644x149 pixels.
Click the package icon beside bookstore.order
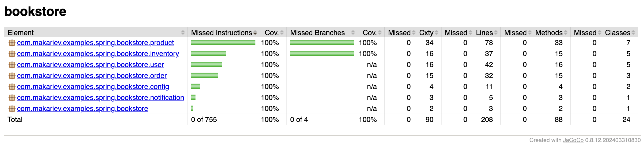point(12,76)
